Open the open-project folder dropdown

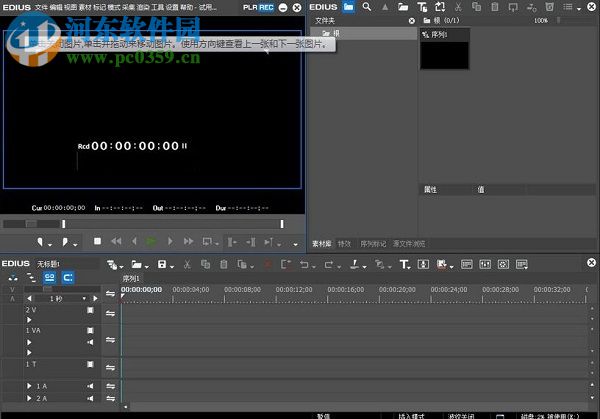(147, 266)
